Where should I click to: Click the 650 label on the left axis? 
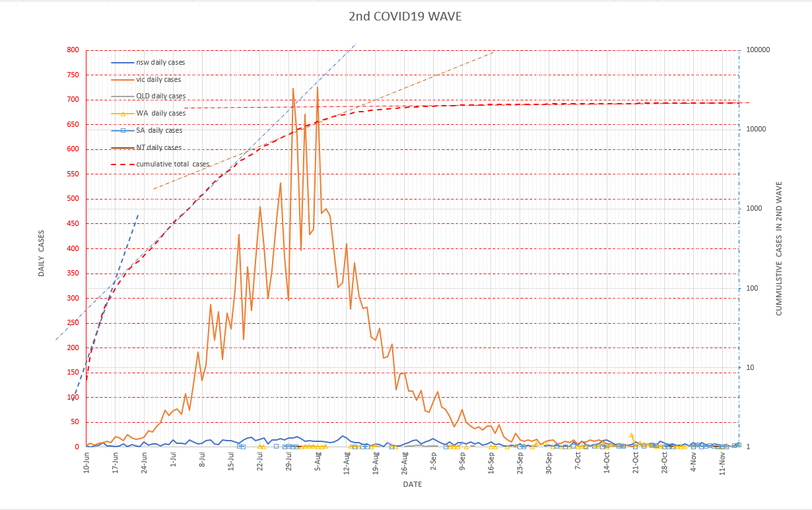click(x=72, y=125)
